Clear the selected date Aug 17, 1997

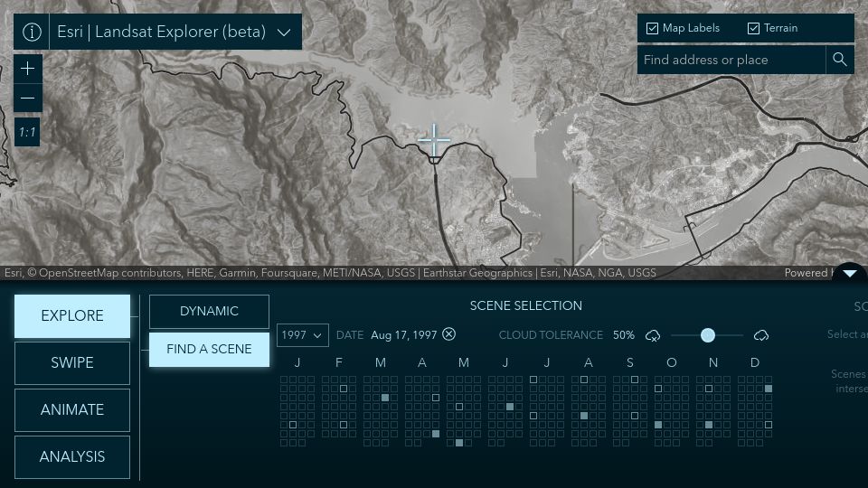coord(449,334)
